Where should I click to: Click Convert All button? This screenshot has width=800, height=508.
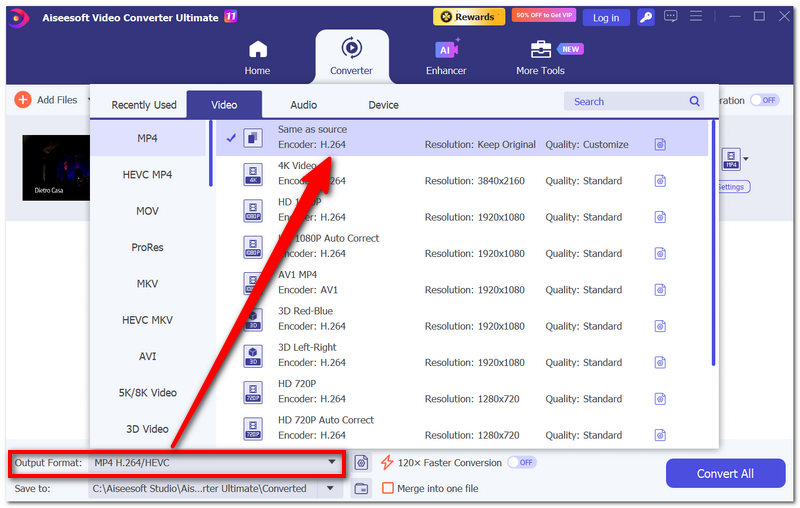725,473
